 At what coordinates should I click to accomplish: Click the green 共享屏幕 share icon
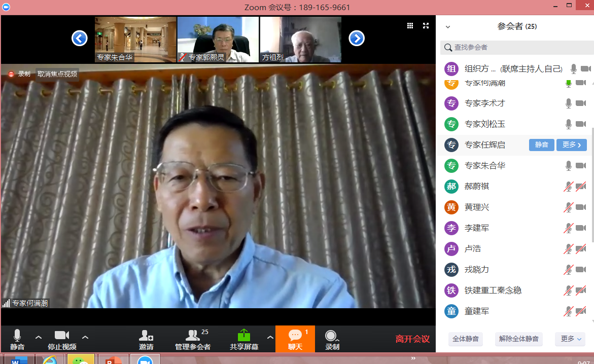[x=244, y=336]
